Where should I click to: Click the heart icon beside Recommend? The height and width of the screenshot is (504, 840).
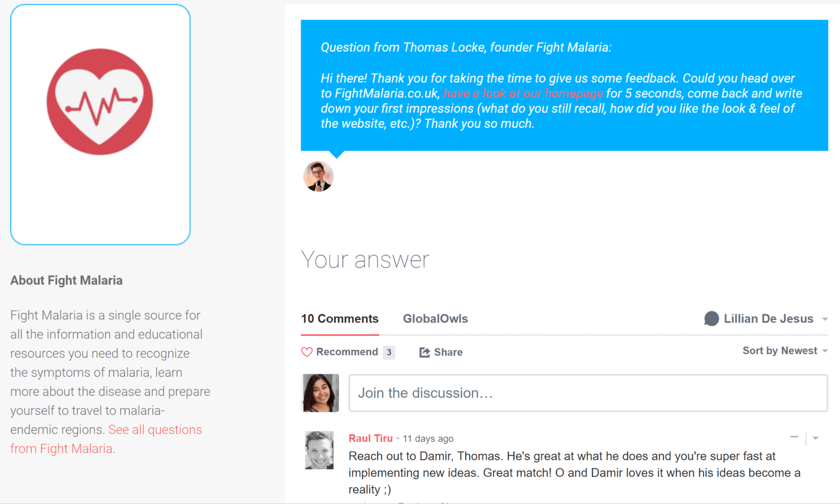(x=307, y=352)
